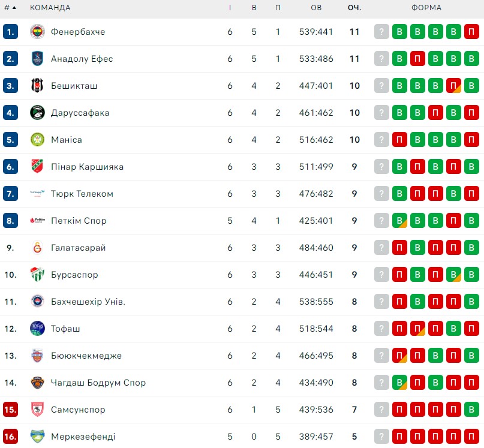This screenshot has height=448, width=484.
Task: Sort by the ОВ column header
Action: coord(316,8)
